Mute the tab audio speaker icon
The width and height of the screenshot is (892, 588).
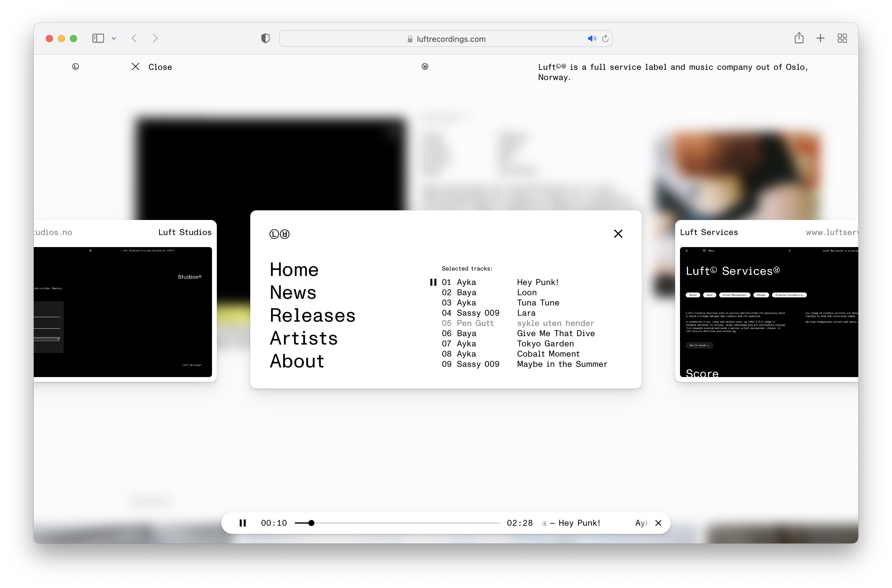coord(592,39)
